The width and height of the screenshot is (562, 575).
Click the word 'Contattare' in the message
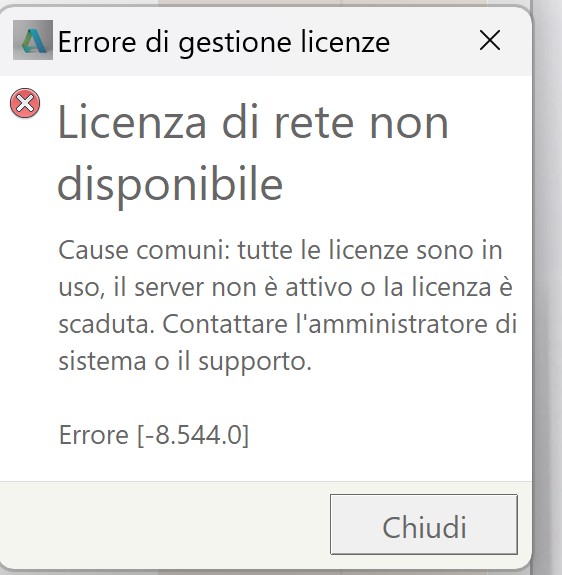point(225,324)
